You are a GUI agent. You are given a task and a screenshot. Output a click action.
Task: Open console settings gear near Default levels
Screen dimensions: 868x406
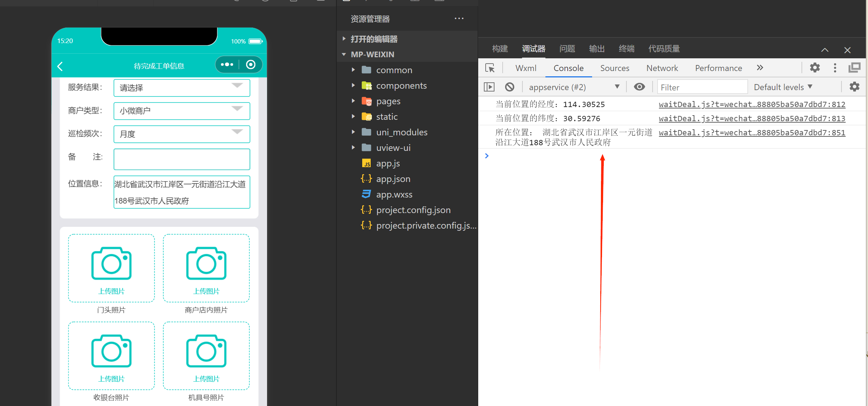click(854, 87)
